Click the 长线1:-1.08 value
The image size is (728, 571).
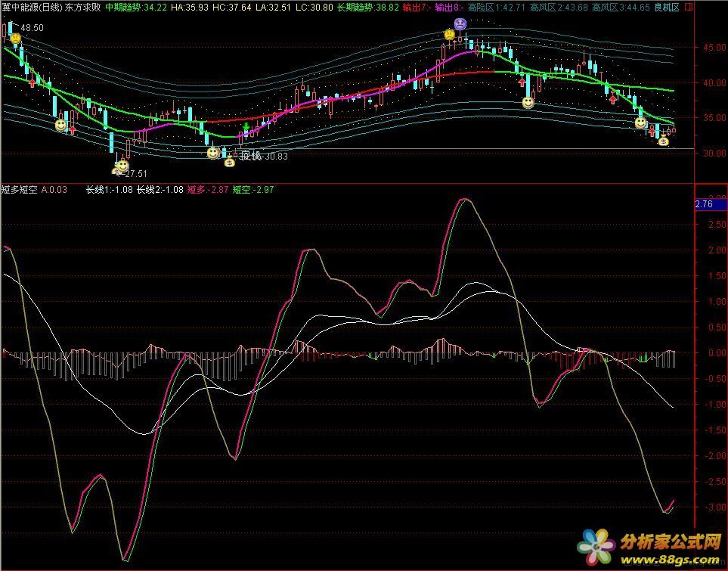point(110,190)
